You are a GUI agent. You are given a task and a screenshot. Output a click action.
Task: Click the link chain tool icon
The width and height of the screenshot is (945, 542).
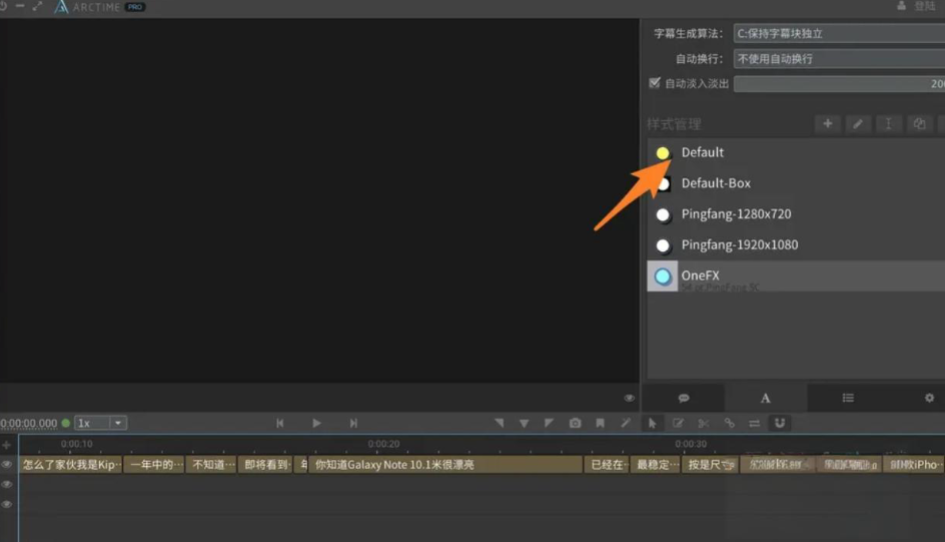point(729,423)
